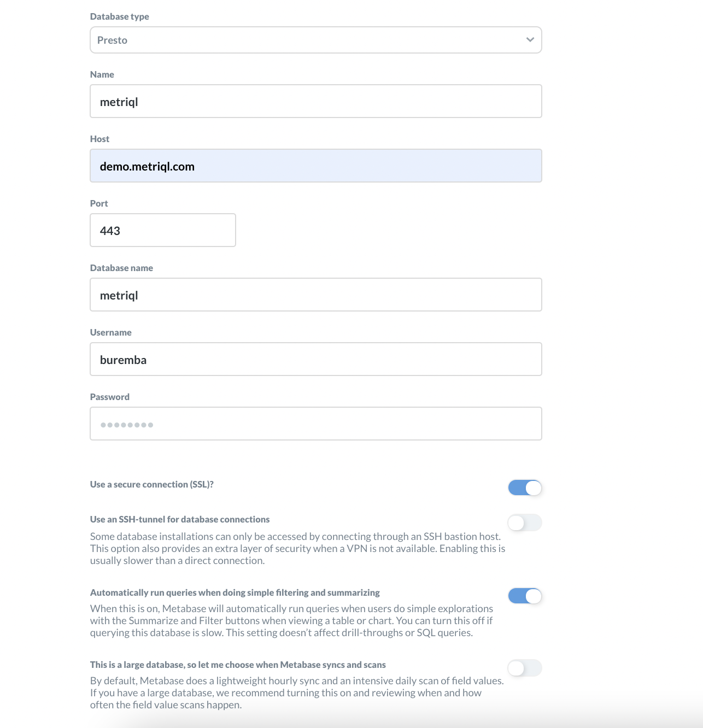Focus the Password input field
The width and height of the screenshot is (703, 728).
click(315, 424)
